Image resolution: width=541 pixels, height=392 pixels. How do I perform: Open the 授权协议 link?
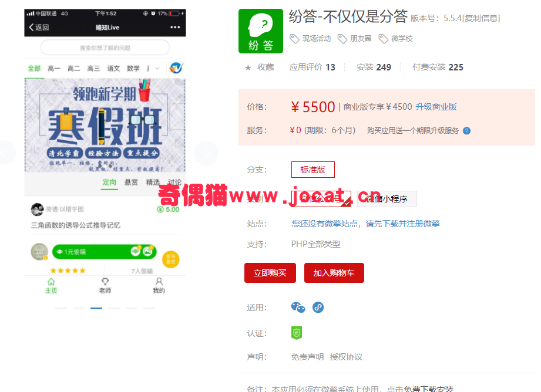[346, 357]
